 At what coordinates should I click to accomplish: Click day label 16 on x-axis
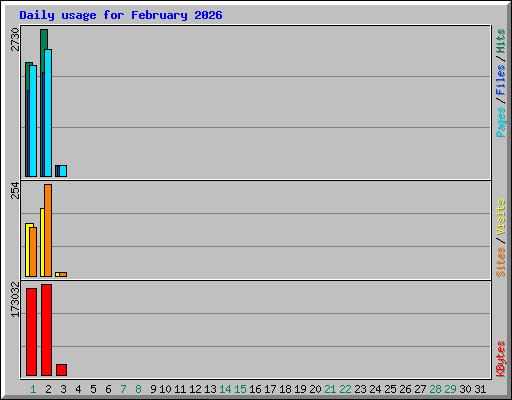point(255,389)
